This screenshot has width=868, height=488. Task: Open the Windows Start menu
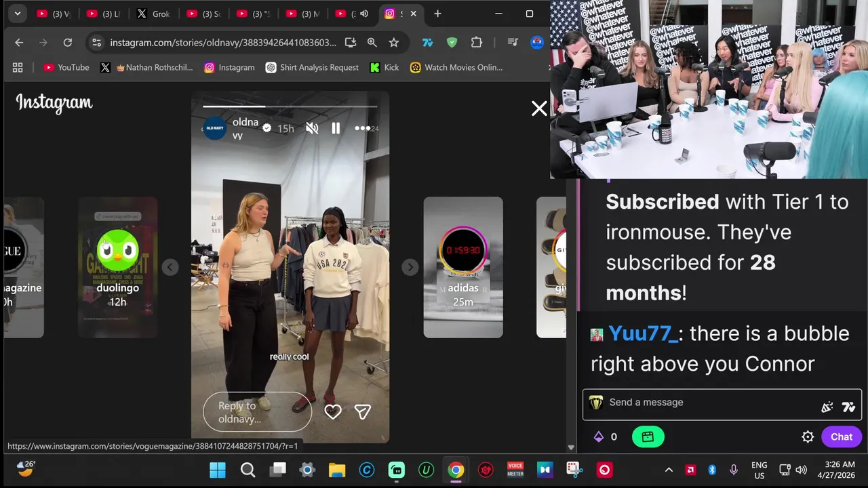pyautogui.click(x=218, y=470)
